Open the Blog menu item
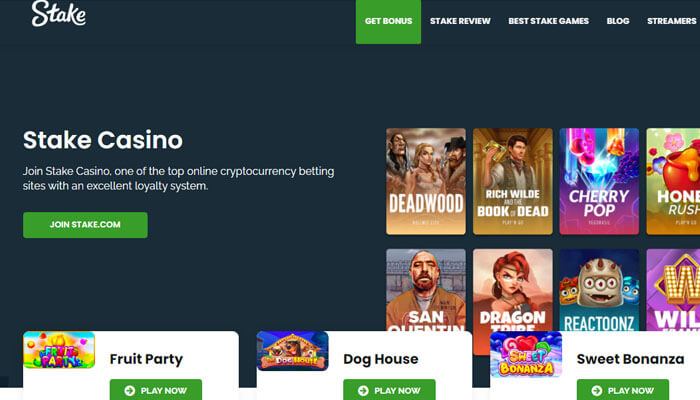This screenshot has height=400, width=700. 618,21
